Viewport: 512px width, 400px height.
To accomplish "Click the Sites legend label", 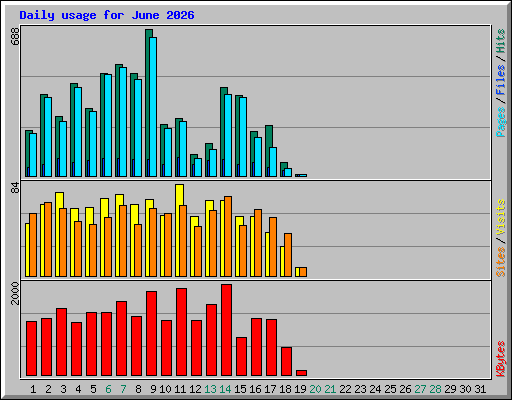I will (500, 262).
